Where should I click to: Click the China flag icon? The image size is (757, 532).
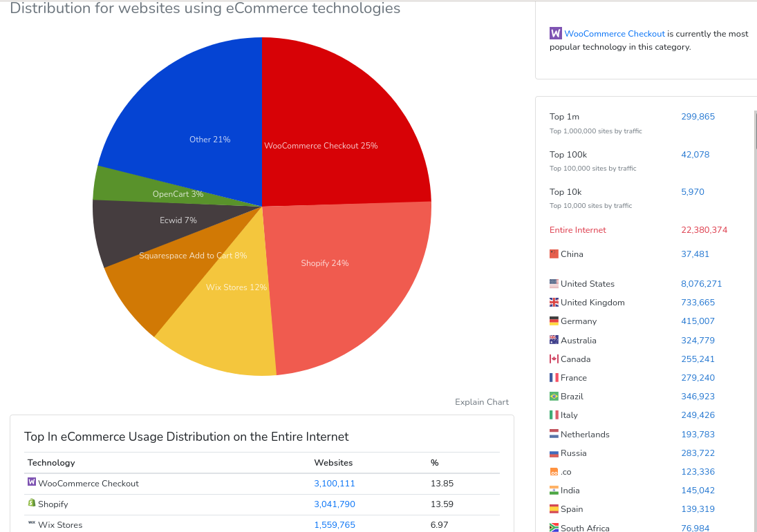(x=554, y=254)
